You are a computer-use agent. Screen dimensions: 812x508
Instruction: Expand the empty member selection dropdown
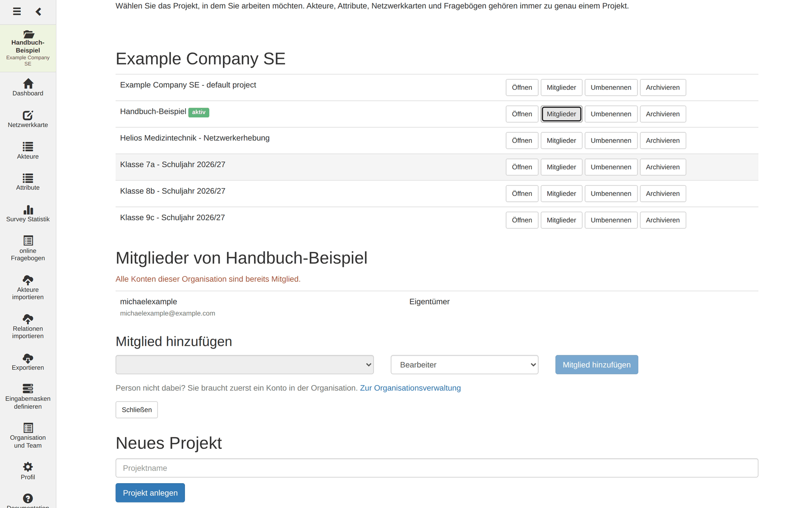(245, 365)
